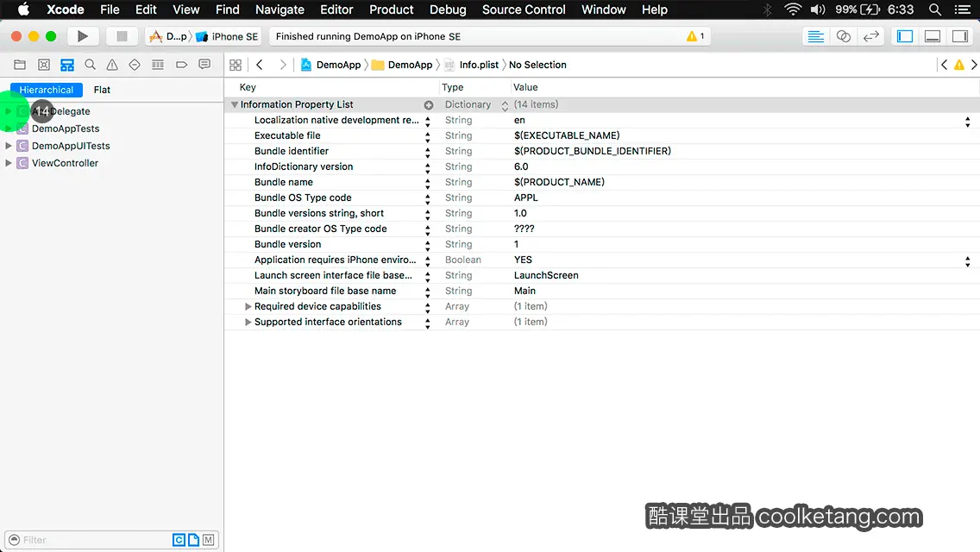Open the Editor menu

[336, 9]
